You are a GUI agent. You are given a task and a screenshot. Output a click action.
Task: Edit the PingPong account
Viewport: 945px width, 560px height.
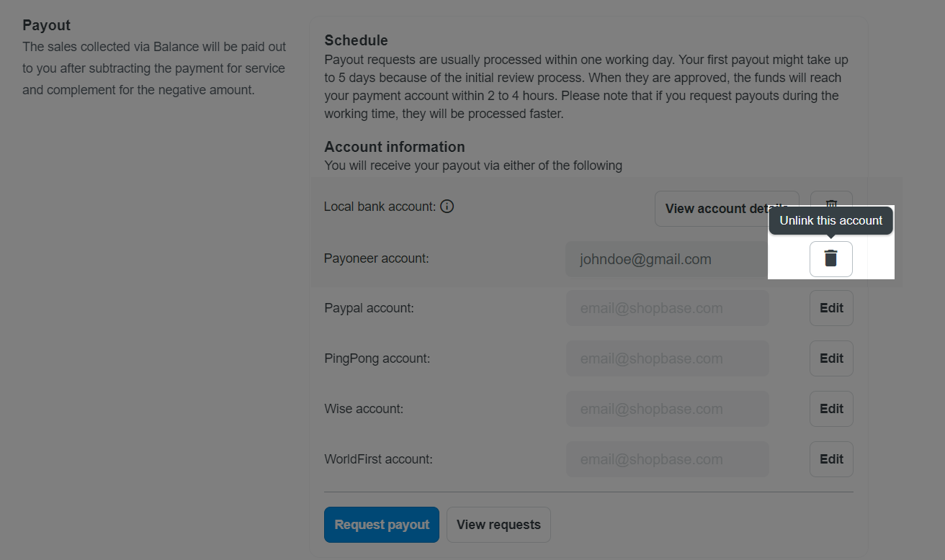(831, 358)
